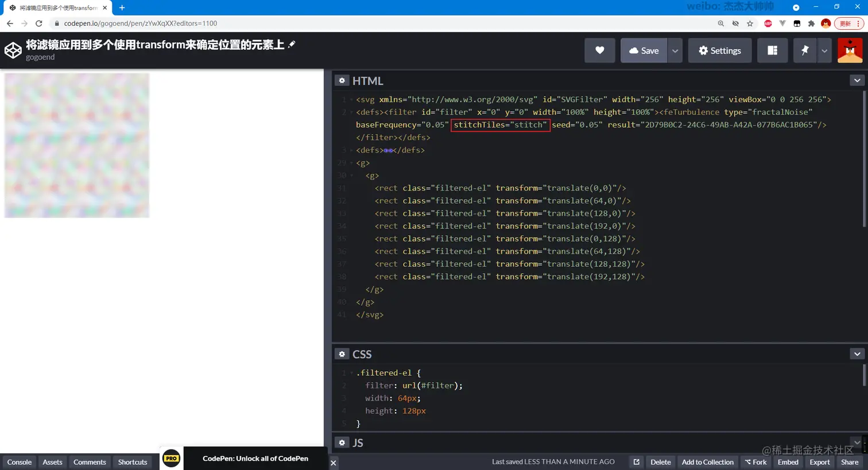The image size is (868, 470).
Task: Open the user avatar menu in CodePen header
Action: [x=850, y=51]
